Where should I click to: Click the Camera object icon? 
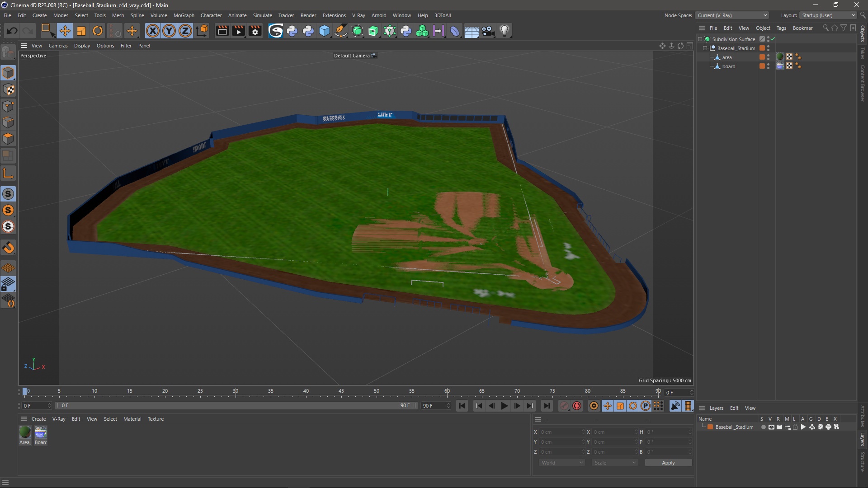click(488, 31)
